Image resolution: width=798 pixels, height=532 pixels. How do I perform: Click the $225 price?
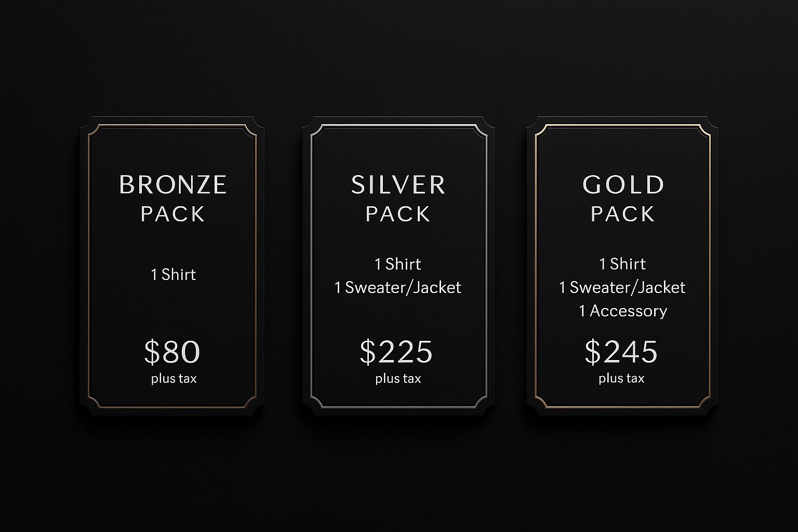tap(396, 352)
